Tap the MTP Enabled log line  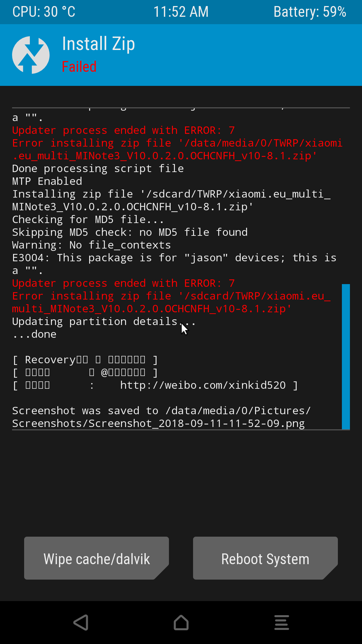point(47,181)
